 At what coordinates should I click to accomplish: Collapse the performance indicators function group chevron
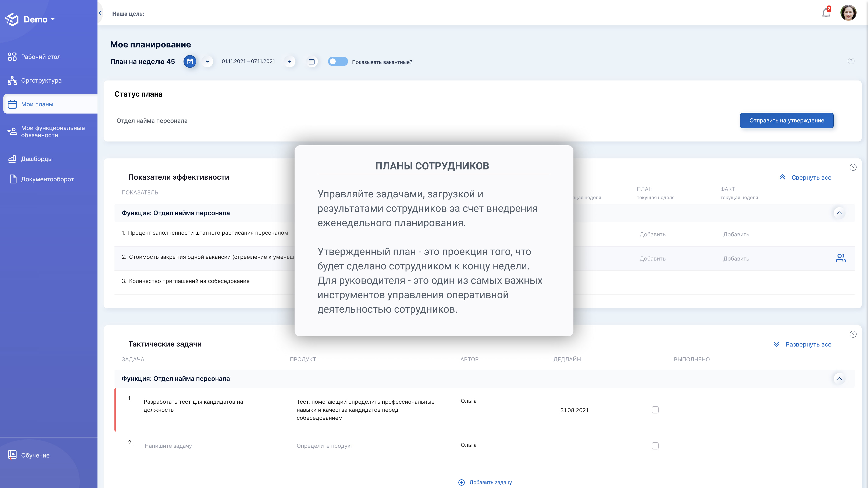pos(839,213)
